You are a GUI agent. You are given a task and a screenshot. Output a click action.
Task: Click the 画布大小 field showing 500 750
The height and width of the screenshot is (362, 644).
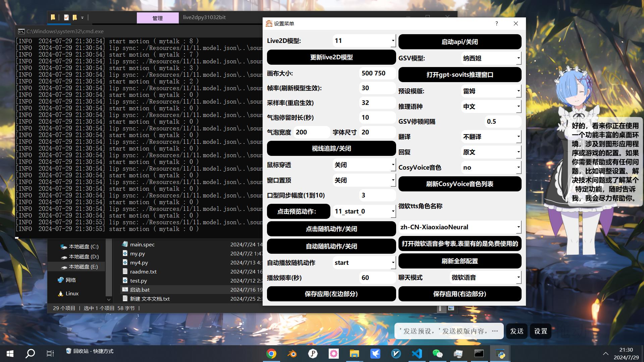point(377,73)
